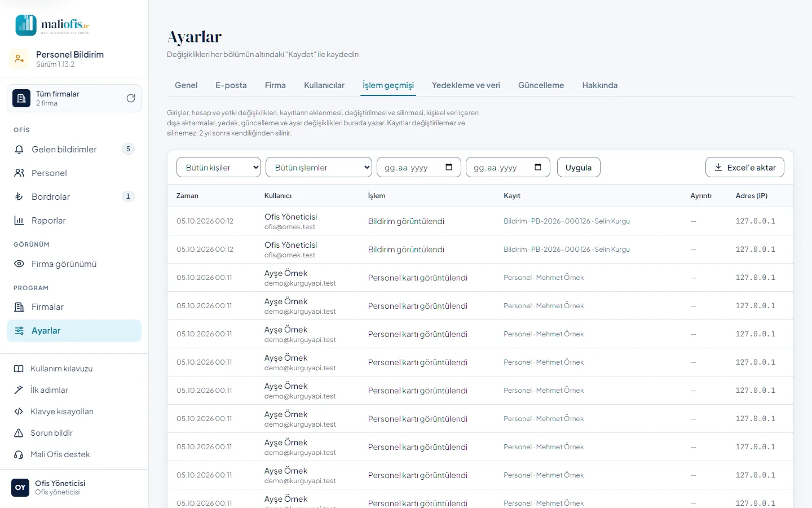Screen dimensions: 812x508
Task: Open Raporlar chart icon
Action: pyautogui.click(x=19, y=221)
